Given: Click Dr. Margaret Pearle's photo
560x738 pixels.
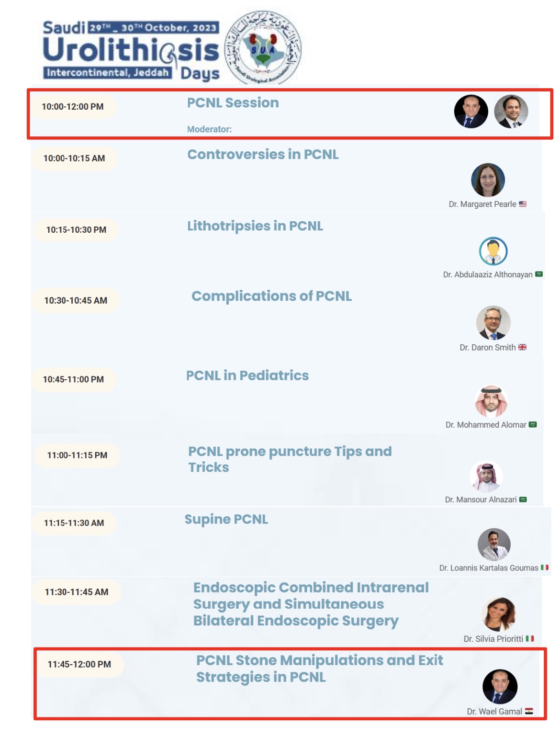Looking at the screenshot, I should (488, 180).
